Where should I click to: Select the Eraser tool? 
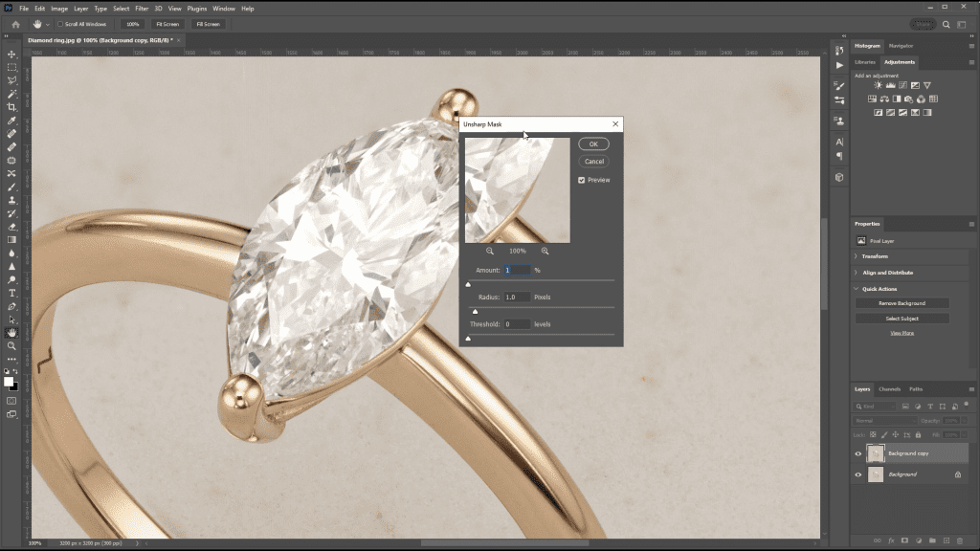coord(11,227)
